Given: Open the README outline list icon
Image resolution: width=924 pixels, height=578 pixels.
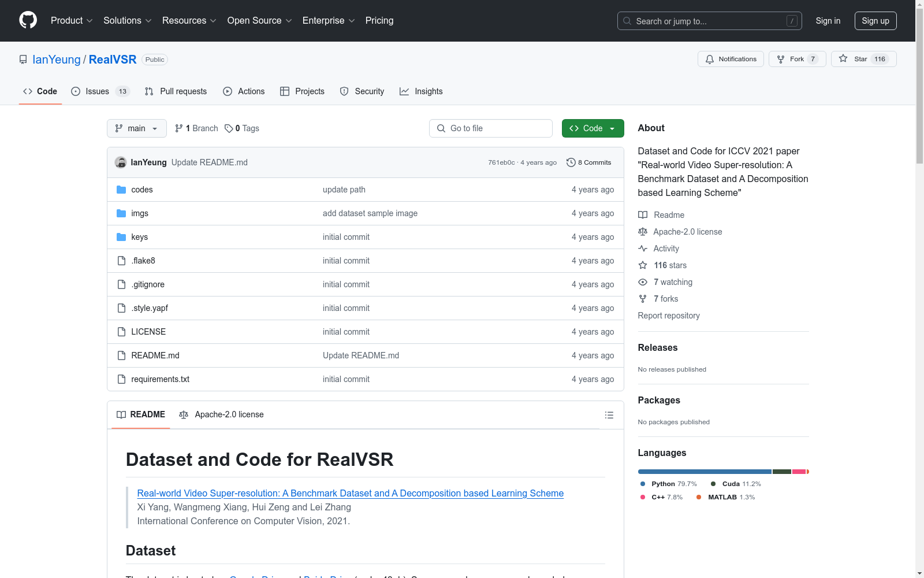Looking at the screenshot, I should point(609,415).
